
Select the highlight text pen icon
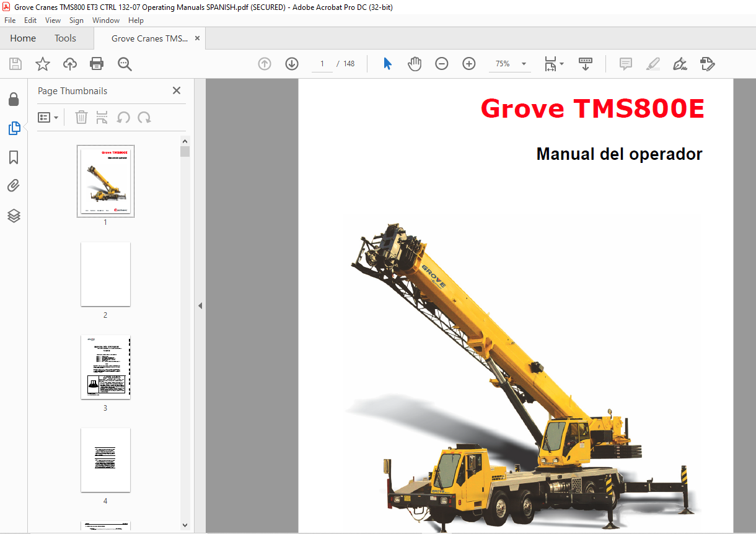click(653, 64)
